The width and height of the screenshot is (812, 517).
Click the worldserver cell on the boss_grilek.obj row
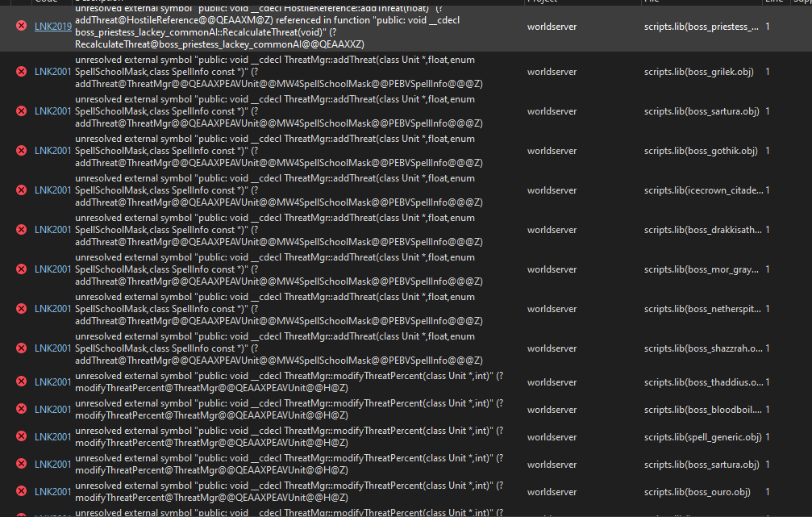[552, 72]
